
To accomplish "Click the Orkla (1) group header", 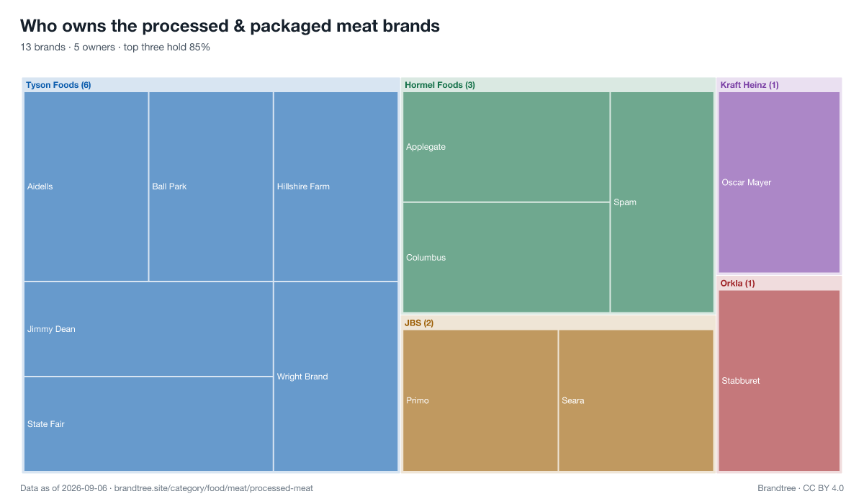I will coord(737,284).
